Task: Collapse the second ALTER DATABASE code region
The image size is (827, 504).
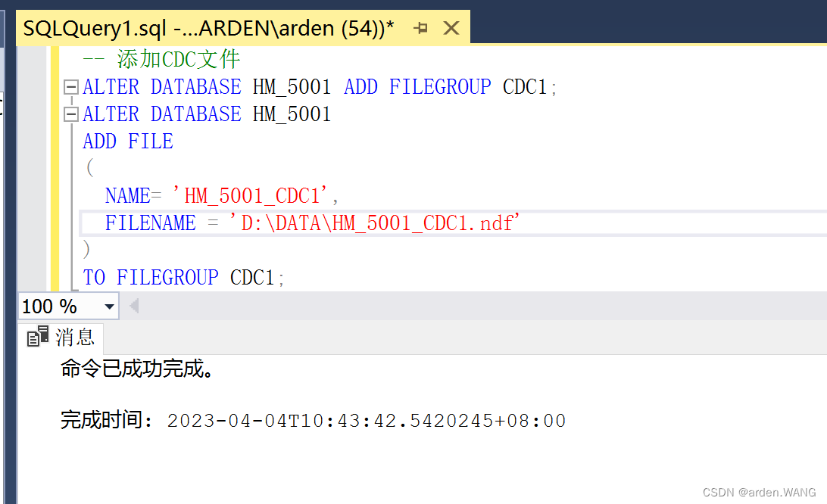Action: point(70,114)
